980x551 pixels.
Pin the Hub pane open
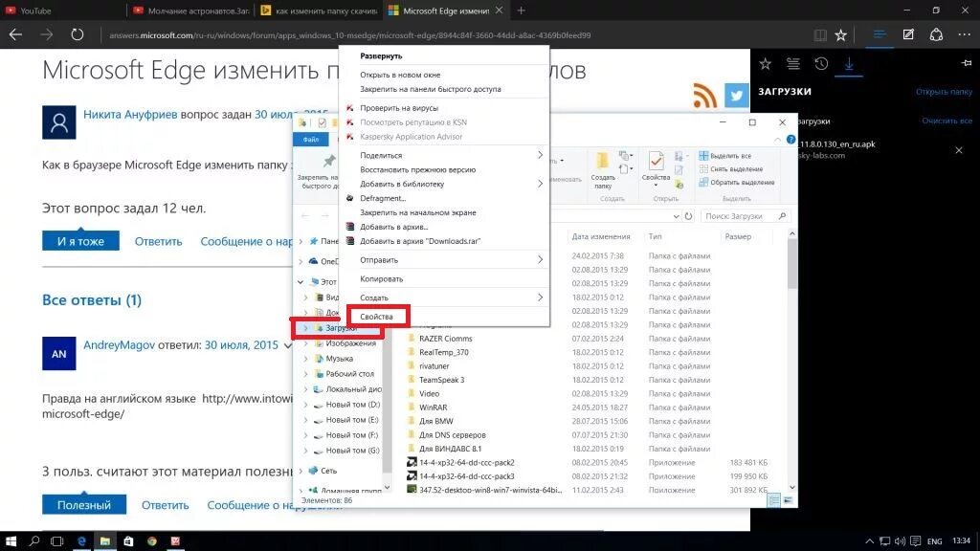(967, 62)
